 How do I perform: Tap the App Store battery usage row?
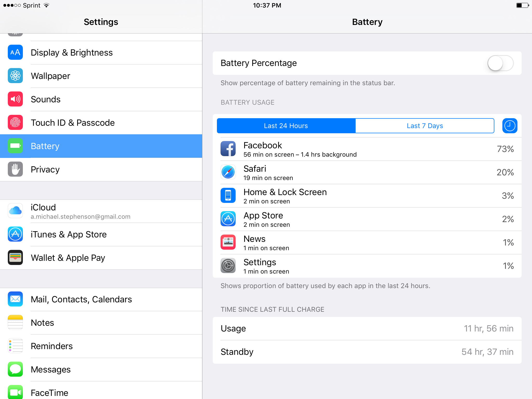tap(367, 219)
